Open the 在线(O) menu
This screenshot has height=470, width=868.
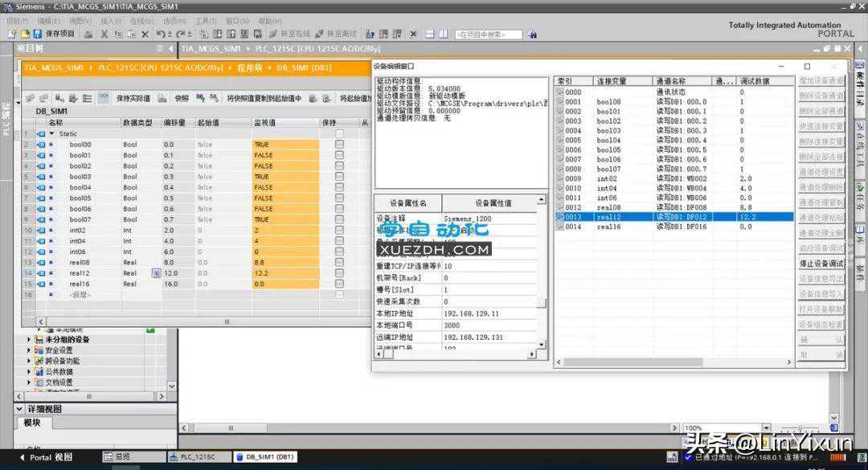point(141,20)
